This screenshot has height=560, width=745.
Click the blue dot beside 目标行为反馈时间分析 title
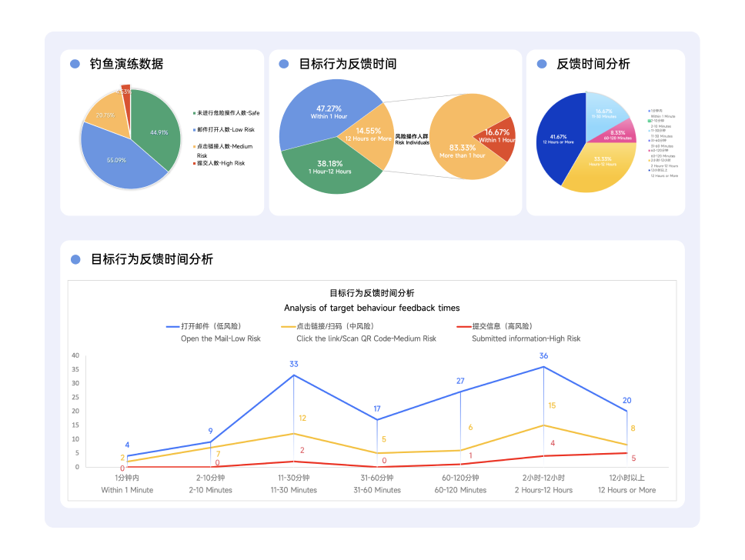75,260
